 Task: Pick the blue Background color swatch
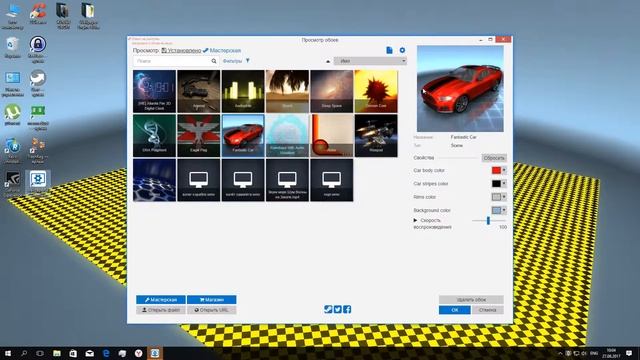(x=496, y=210)
